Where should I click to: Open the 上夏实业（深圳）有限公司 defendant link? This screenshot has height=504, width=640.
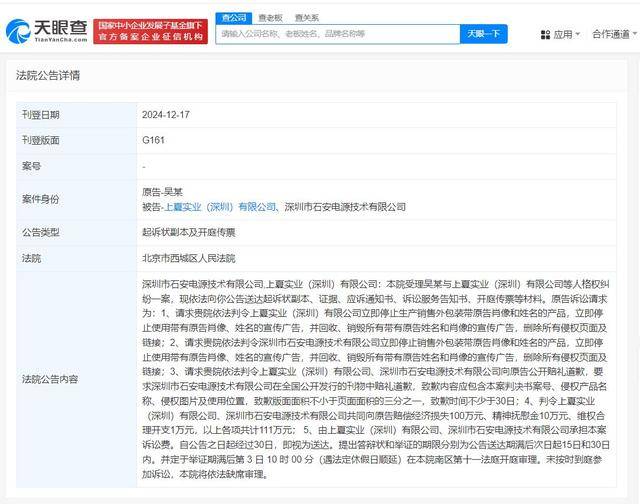[220, 207]
